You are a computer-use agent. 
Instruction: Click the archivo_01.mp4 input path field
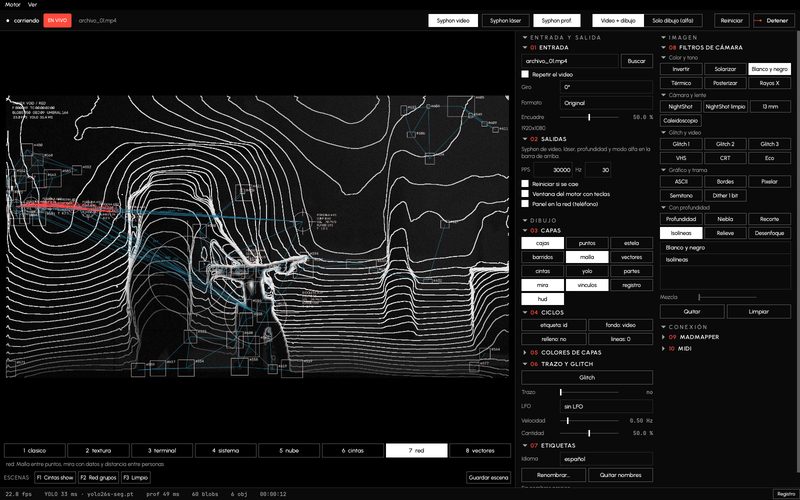[x=569, y=61]
